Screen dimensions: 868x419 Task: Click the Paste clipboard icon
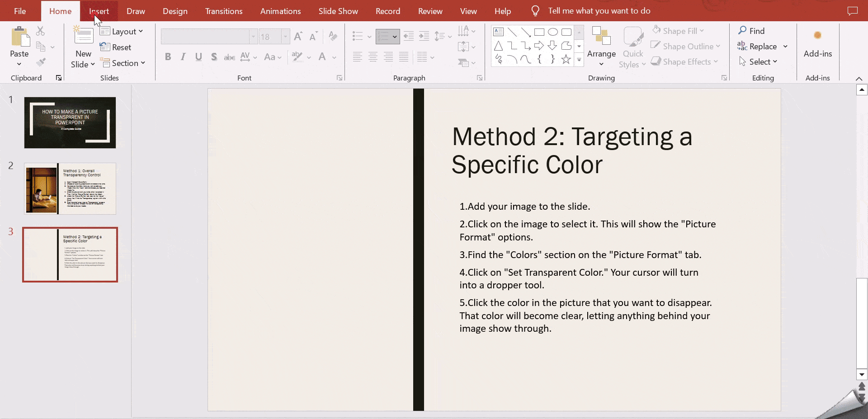click(19, 37)
